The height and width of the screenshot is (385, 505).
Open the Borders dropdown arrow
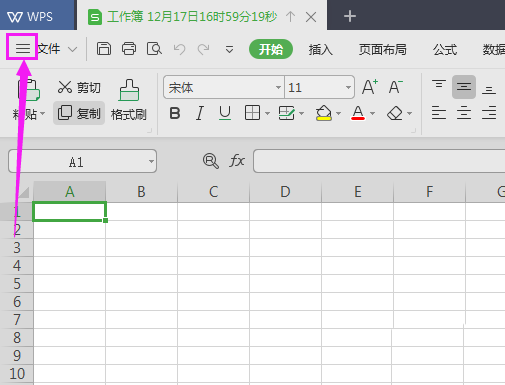pyautogui.click(x=267, y=114)
